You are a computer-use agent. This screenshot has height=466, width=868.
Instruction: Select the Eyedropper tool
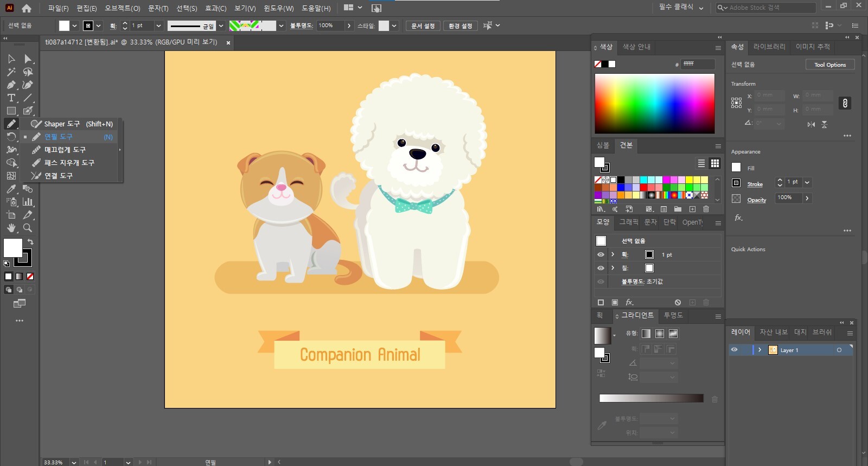pyautogui.click(x=11, y=189)
